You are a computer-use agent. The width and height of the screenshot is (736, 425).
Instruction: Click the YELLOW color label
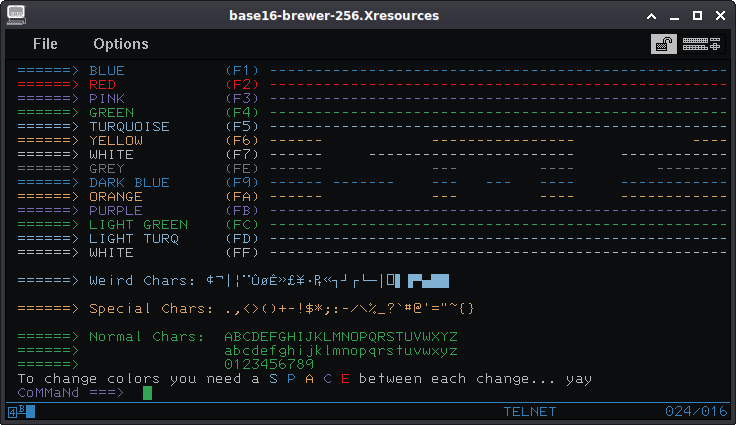click(x=116, y=140)
